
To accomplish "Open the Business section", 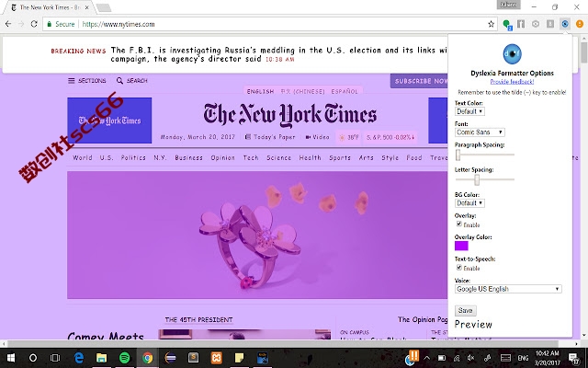I will [188, 157].
